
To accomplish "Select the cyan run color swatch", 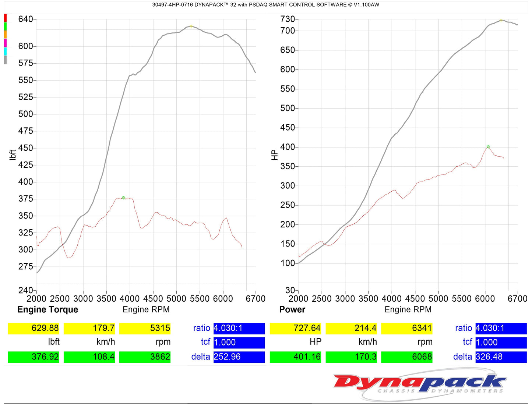I will [x=5, y=52].
